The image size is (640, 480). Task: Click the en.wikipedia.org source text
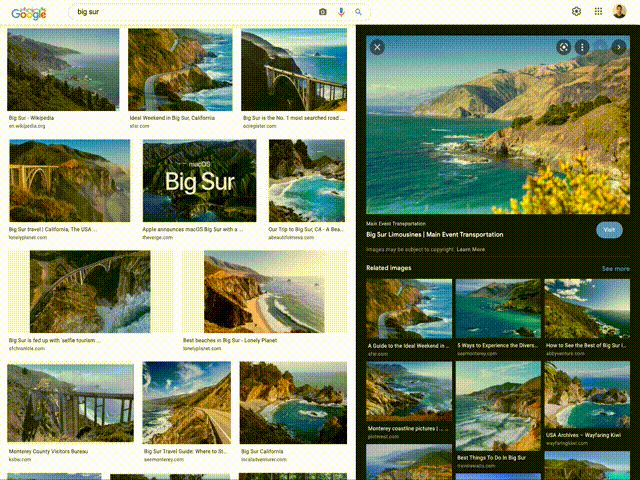tap(27, 126)
